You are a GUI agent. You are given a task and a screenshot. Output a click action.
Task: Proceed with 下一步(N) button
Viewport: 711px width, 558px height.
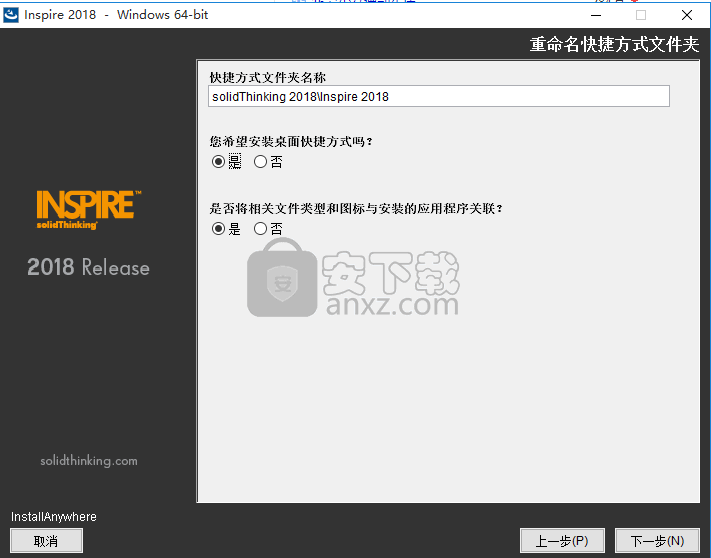click(x=657, y=541)
